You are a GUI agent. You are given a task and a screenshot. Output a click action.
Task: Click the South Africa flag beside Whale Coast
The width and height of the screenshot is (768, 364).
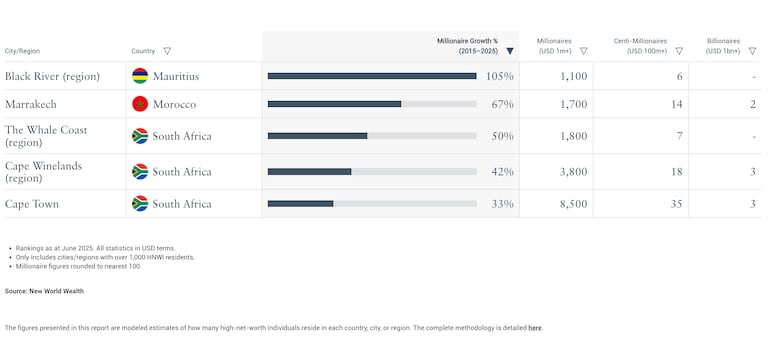(x=140, y=136)
